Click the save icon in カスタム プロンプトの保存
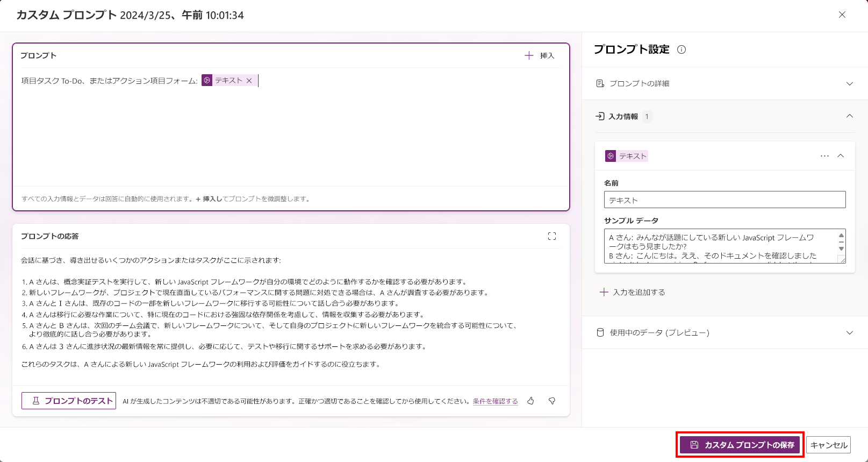 694,445
